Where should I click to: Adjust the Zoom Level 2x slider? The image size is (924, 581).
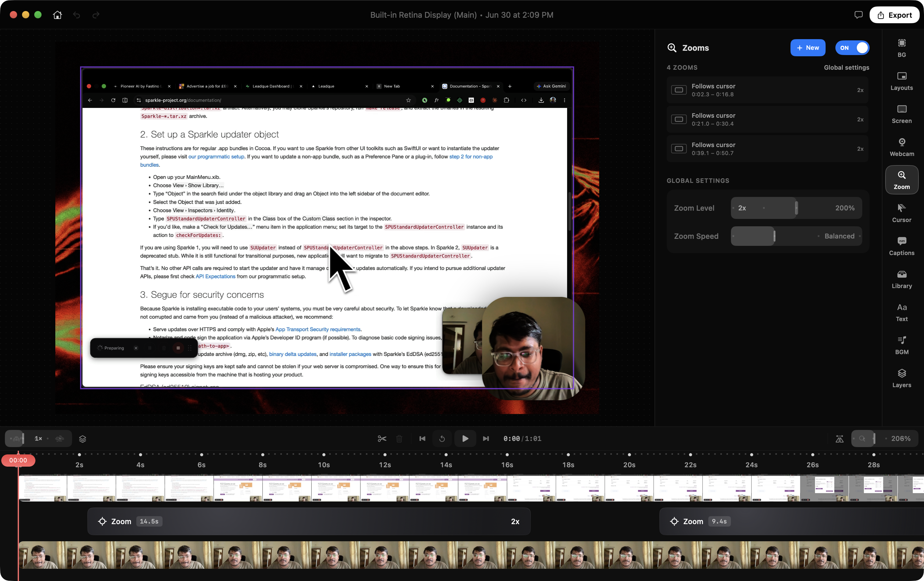point(796,208)
